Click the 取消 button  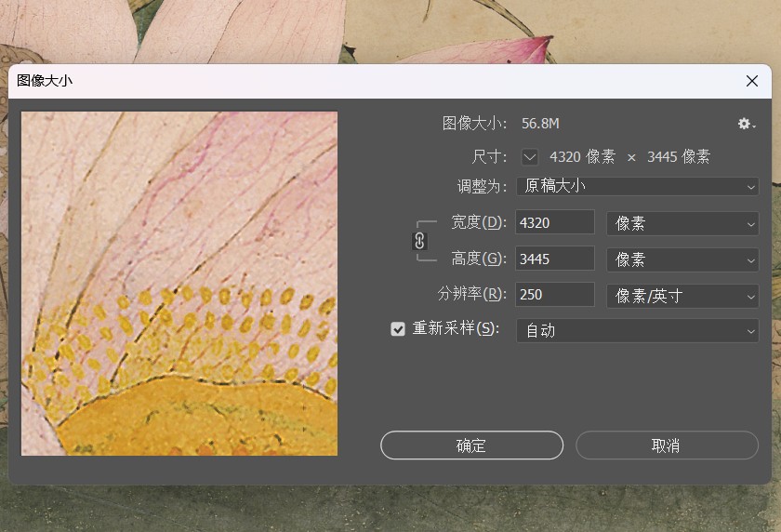click(667, 446)
